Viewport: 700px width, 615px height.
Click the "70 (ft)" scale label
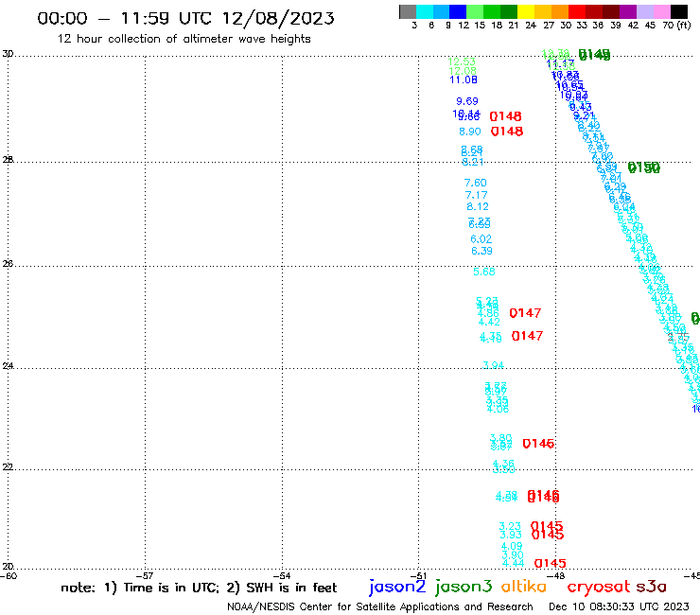coord(676,26)
